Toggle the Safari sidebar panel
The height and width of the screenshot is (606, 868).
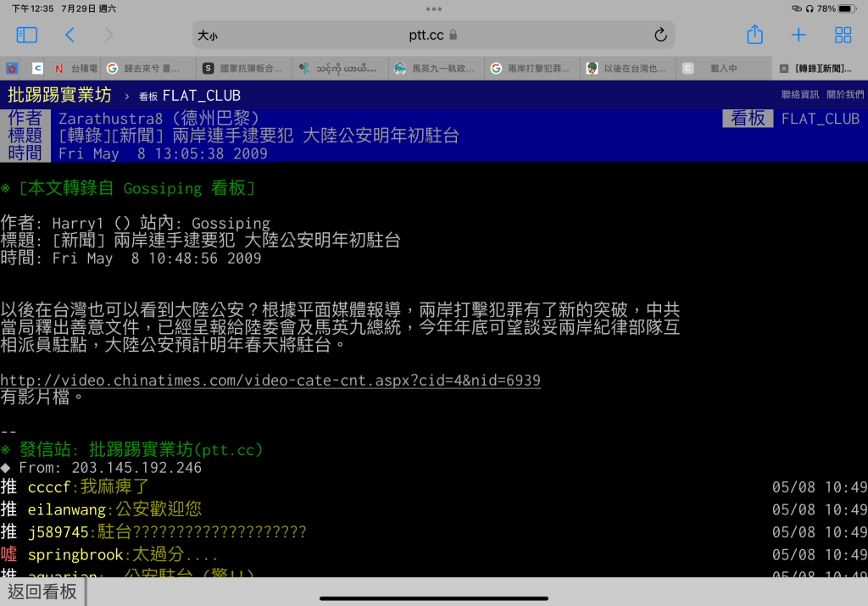click(x=27, y=35)
